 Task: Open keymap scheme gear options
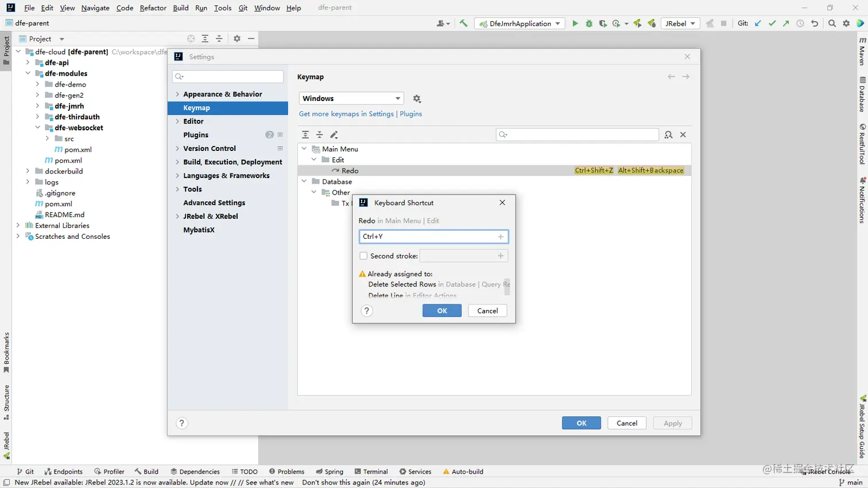417,99
